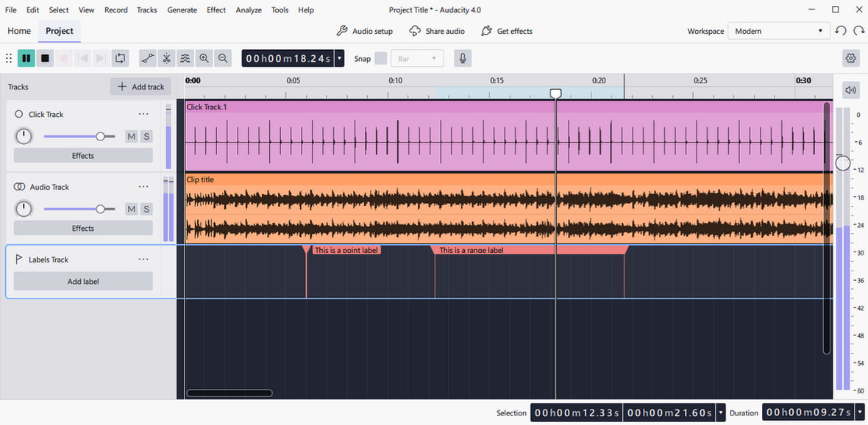Click the stop playback button
The width and height of the screenshot is (868, 425).
[46, 58]
